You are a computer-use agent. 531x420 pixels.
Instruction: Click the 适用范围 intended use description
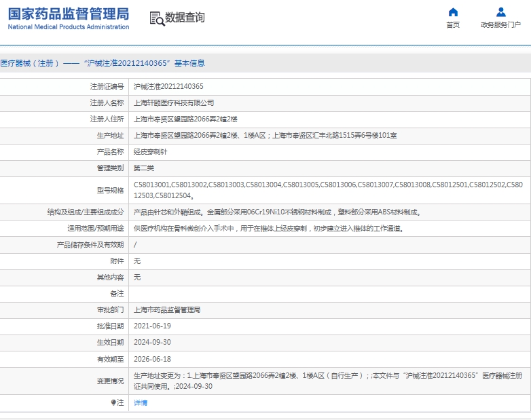269,229
